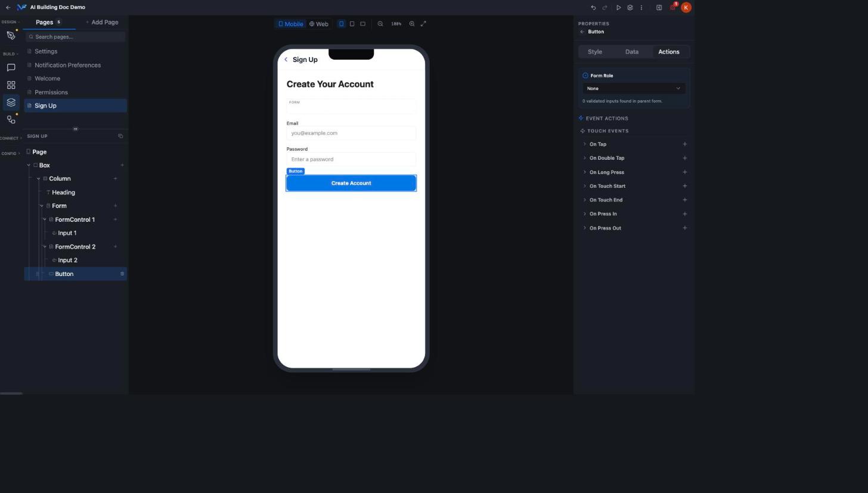
Task: Collapse the Column tree node
Action: 38,179
